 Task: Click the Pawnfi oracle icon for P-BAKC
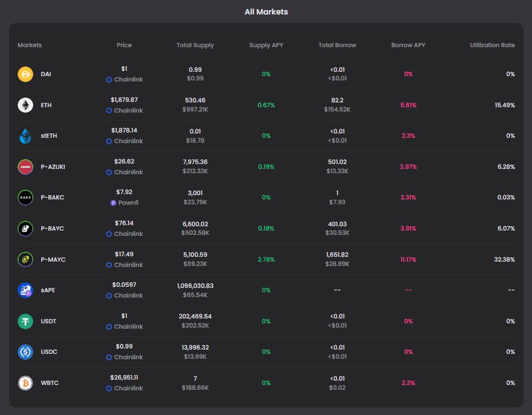click(x=113, y=203)
